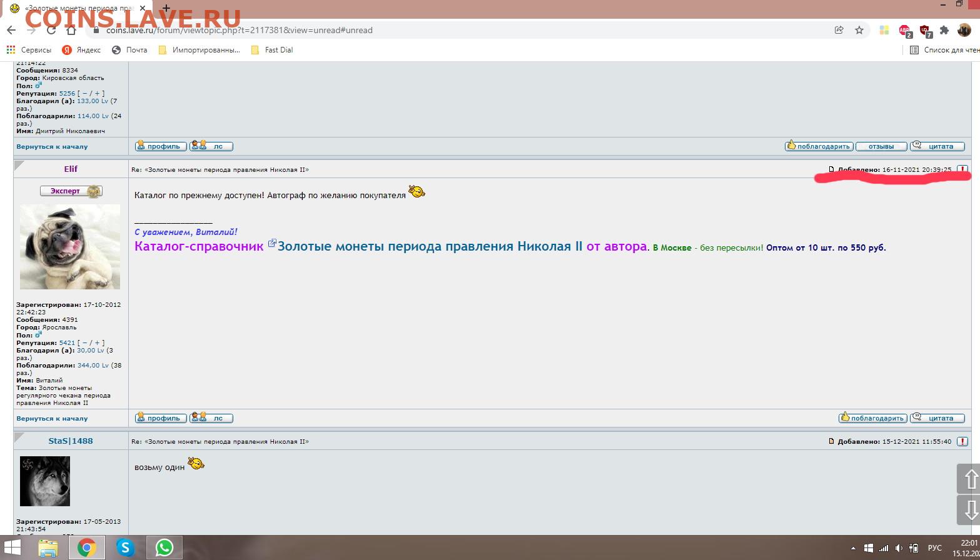
Task: Increase Elif's reputation with the plus
Action: tap(98, 342)
